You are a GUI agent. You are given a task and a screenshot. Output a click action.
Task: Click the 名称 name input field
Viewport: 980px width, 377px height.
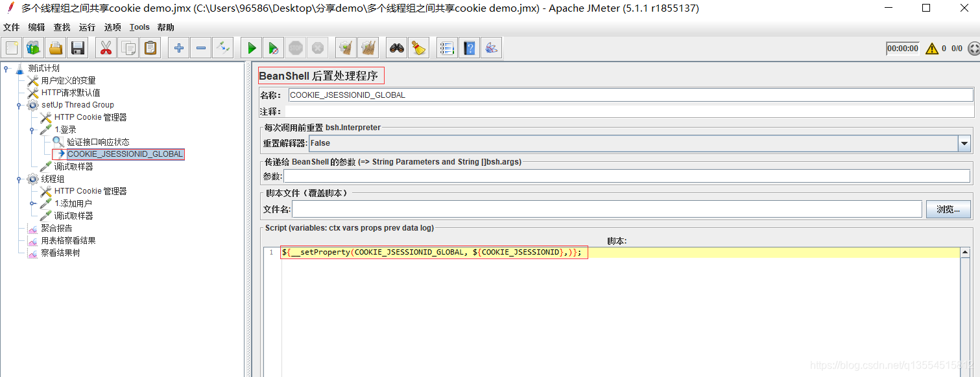click(630, 95)
